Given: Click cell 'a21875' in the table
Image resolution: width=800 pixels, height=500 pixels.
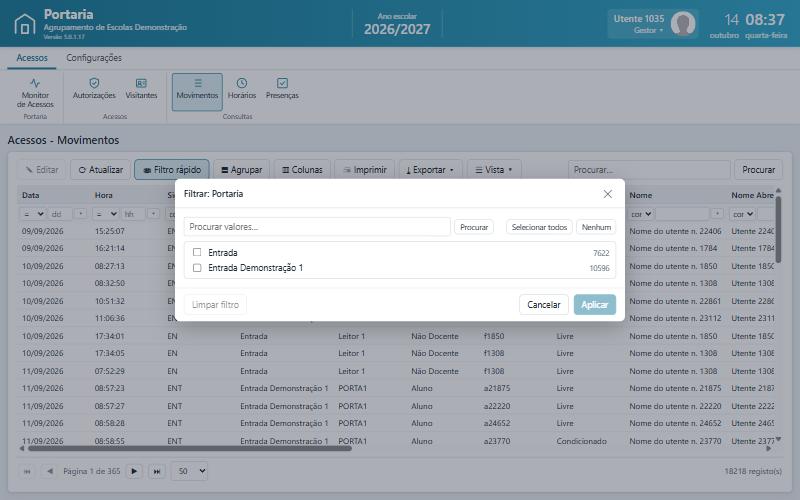Looking at the screenshot, I should 497,388.
